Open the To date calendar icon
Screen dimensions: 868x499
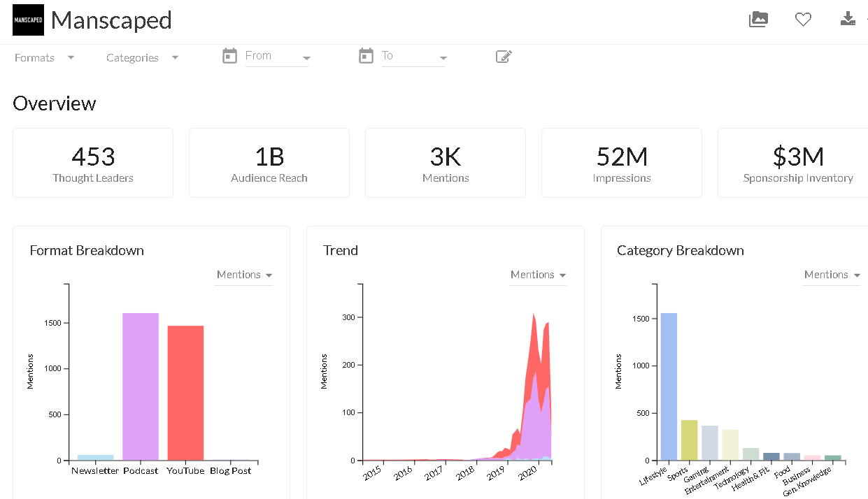366,56
